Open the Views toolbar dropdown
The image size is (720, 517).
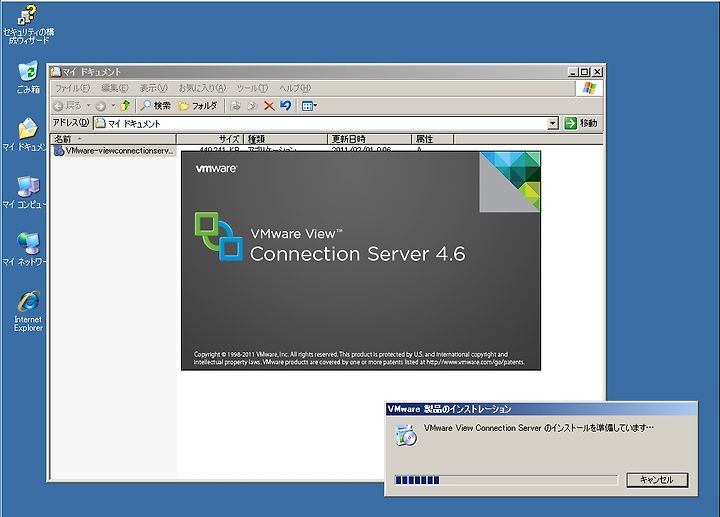[x=309, y=106]
